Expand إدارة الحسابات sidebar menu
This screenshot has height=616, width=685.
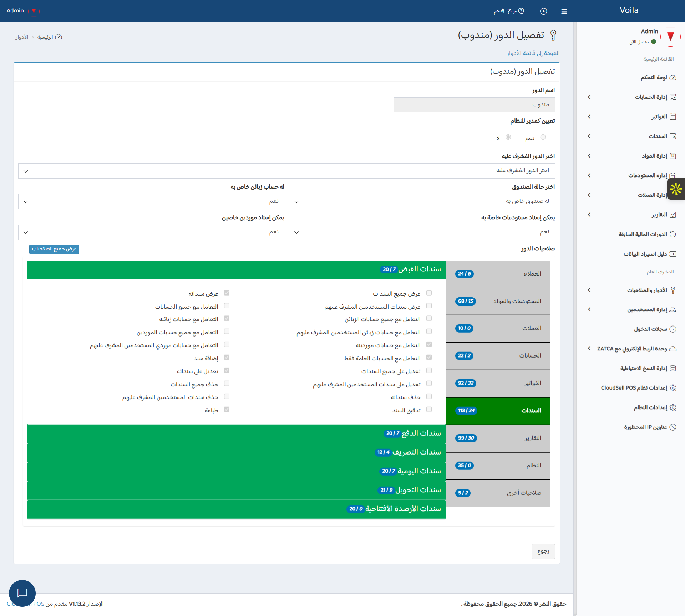click(631, 97)
